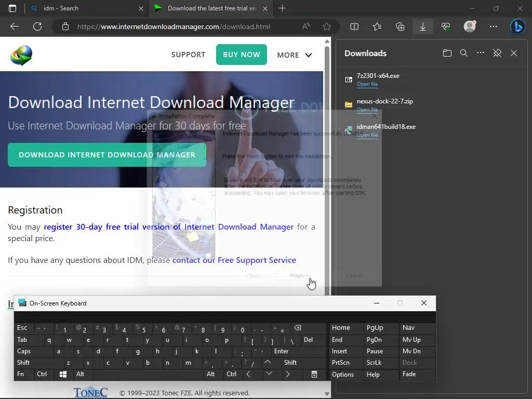The width and height of the screenshot is (532, 399).
Task: Open the user profile avatar
Action: click(470, 26)
